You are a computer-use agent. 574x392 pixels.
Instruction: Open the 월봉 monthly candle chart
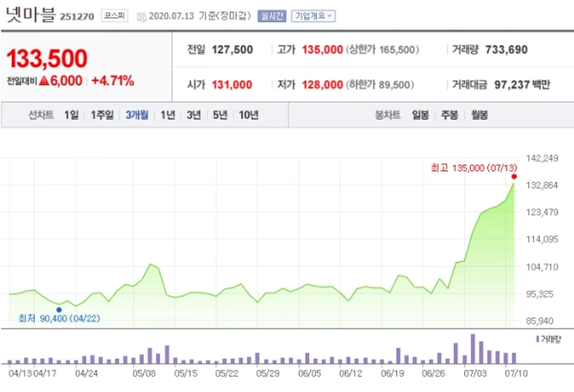(x=479, y=115)
